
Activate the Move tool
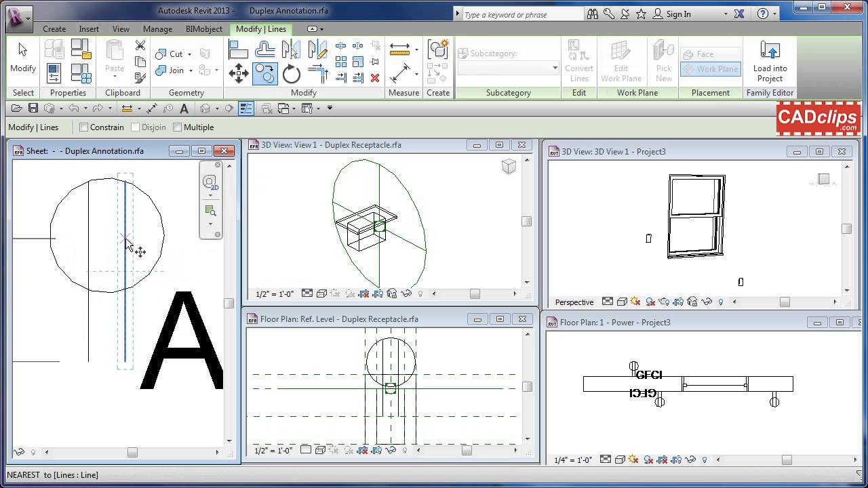click(239, 73)
